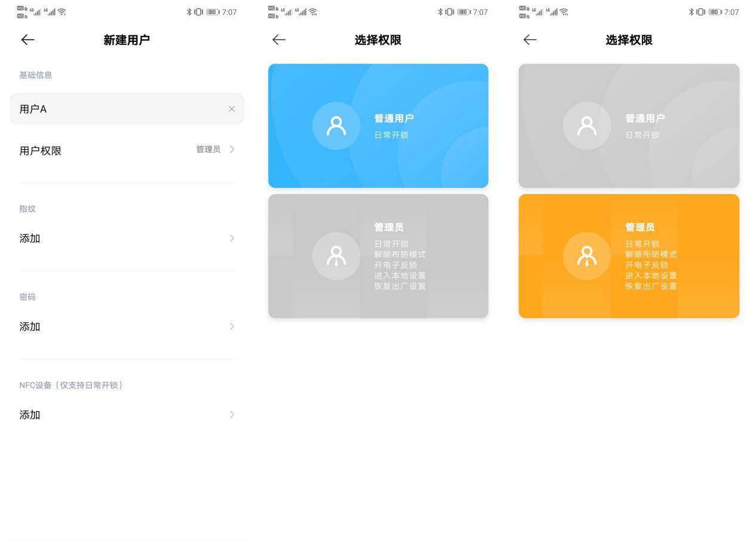Tap 添加 under NFC设备 to add a device
The image size is (756, 543).
pos(127,414)
